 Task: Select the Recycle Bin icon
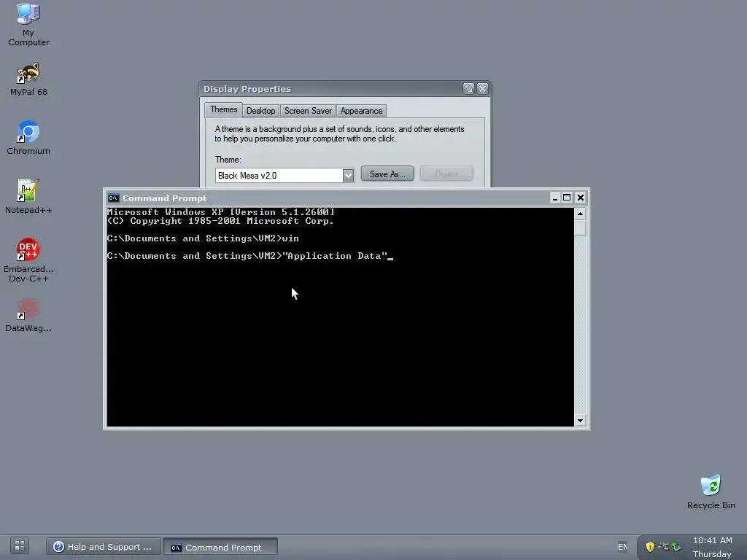click(711, 492)
